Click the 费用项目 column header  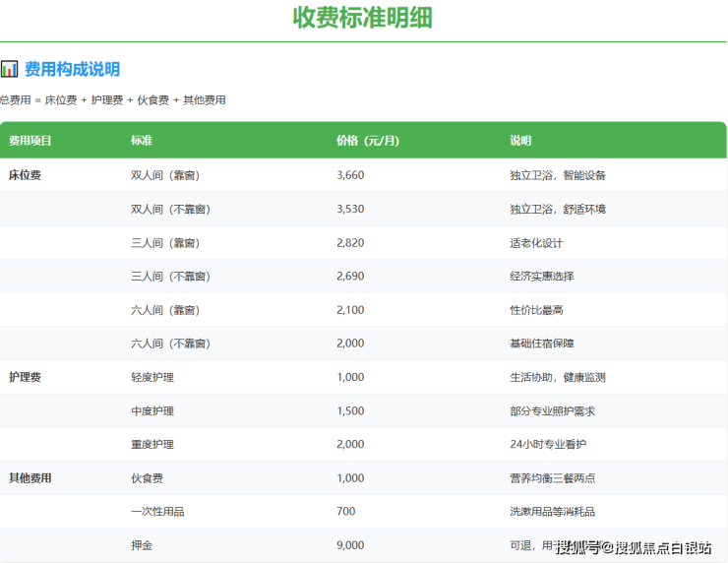coord(30,141)
